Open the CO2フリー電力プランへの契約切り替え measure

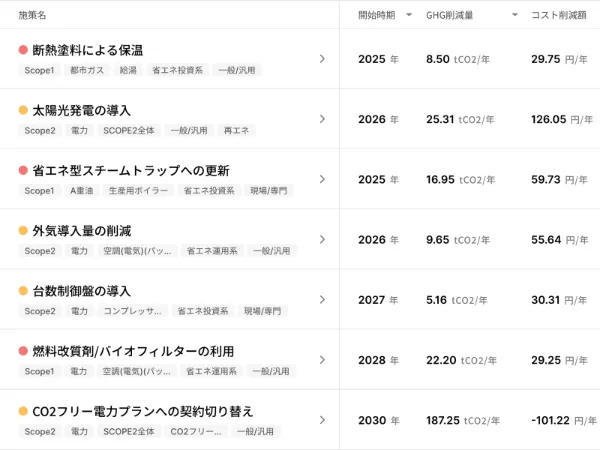(x=143, y=411)
